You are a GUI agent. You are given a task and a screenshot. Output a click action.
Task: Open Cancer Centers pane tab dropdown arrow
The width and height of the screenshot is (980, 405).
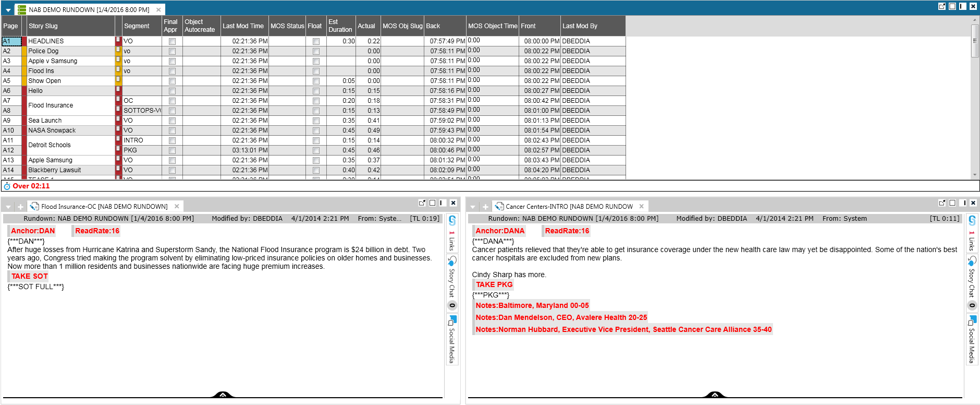473,207
